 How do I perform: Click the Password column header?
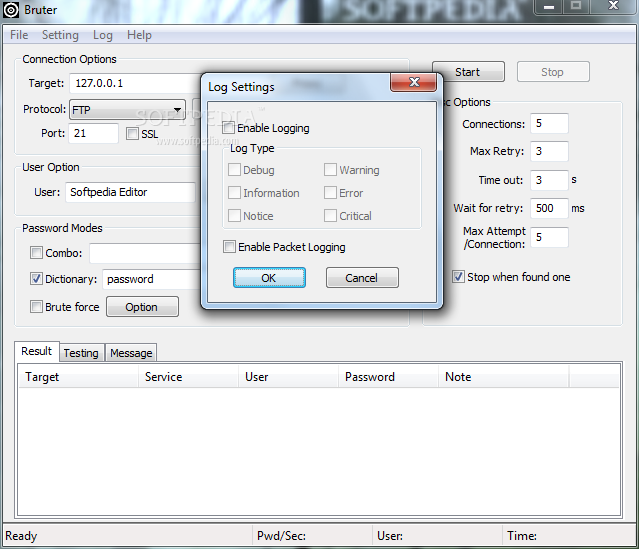click(389, 377)
